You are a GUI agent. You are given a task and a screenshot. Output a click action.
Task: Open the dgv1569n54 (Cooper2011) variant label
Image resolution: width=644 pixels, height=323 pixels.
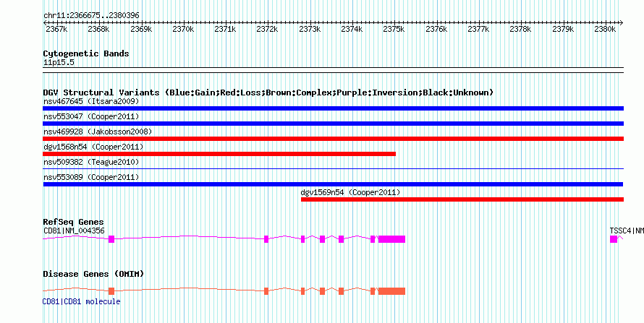pyautogui.click(x=350, y=192)
